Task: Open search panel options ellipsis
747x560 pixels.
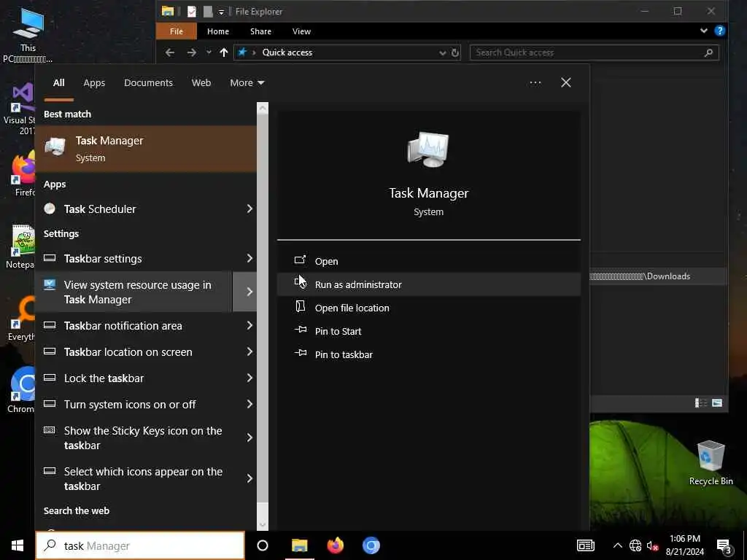Action: pyautogui.click(x=535, y=83)
